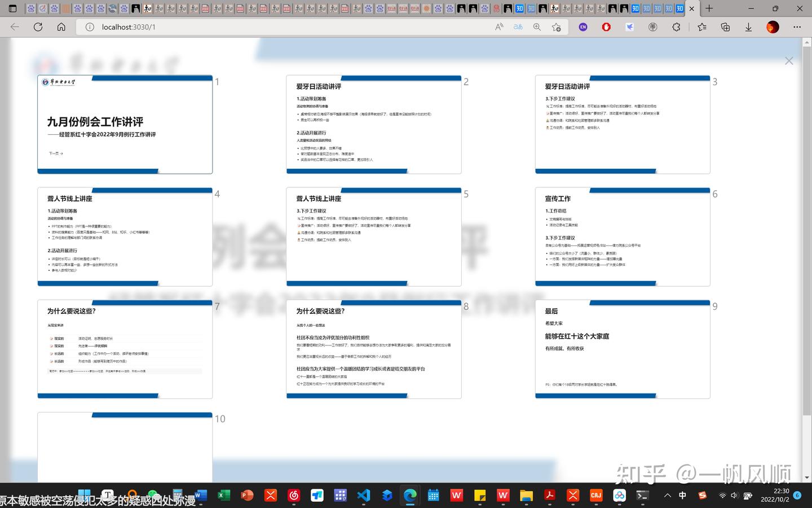Open Adobe Acrobat from the taskbar

click(x=549, y=496)
